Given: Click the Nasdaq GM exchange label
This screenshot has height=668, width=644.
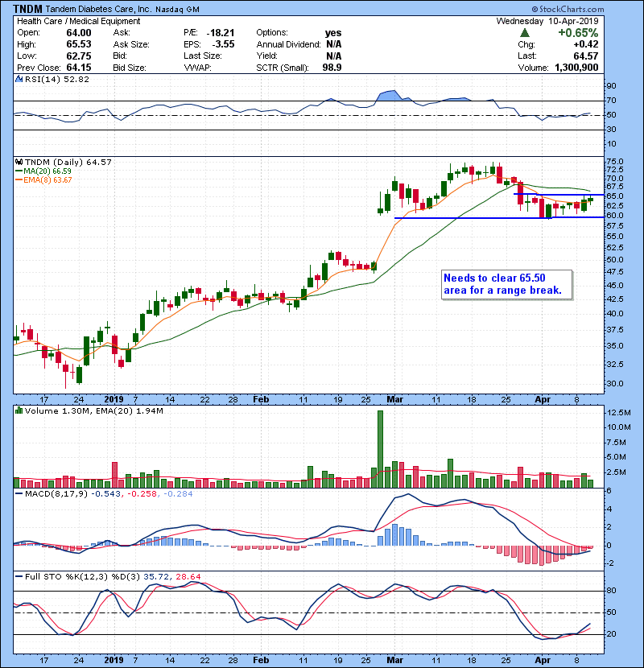Looking at the screenshot, I should tap(177, 10).
